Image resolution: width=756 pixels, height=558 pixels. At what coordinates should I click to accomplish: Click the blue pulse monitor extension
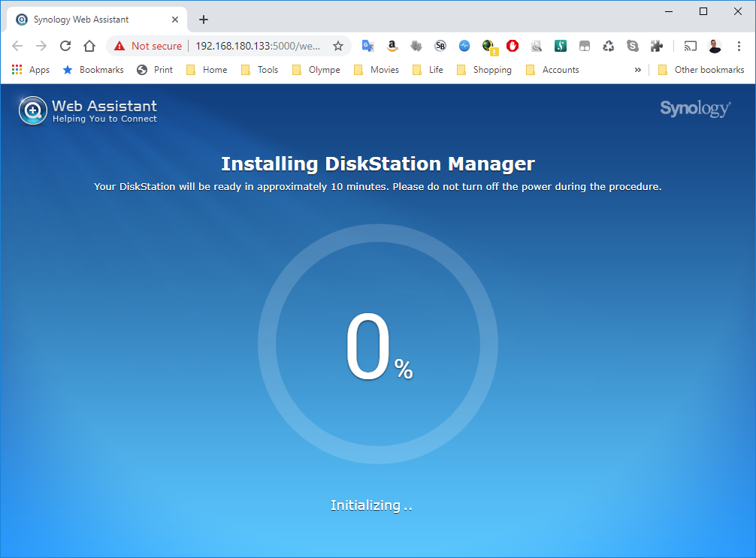pyautogui.click(x=464, y=46)
